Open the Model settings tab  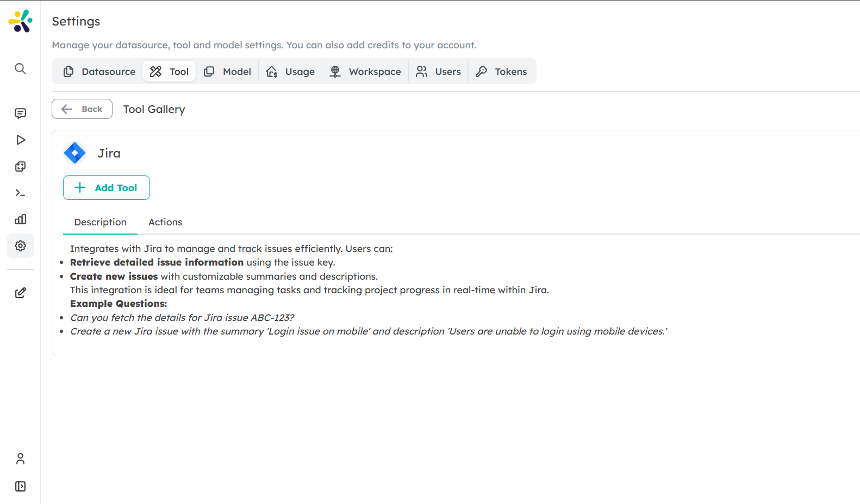[227, 72]
